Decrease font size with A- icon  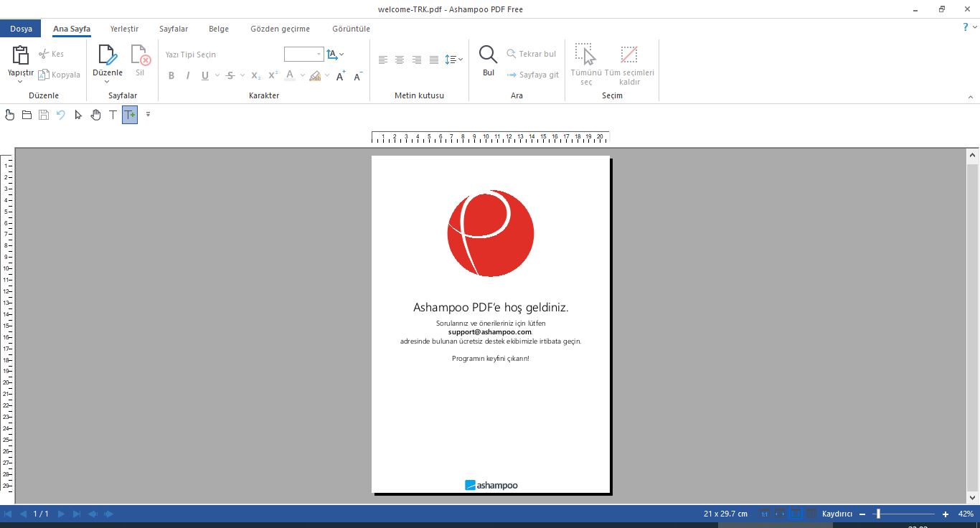[357, 75]
